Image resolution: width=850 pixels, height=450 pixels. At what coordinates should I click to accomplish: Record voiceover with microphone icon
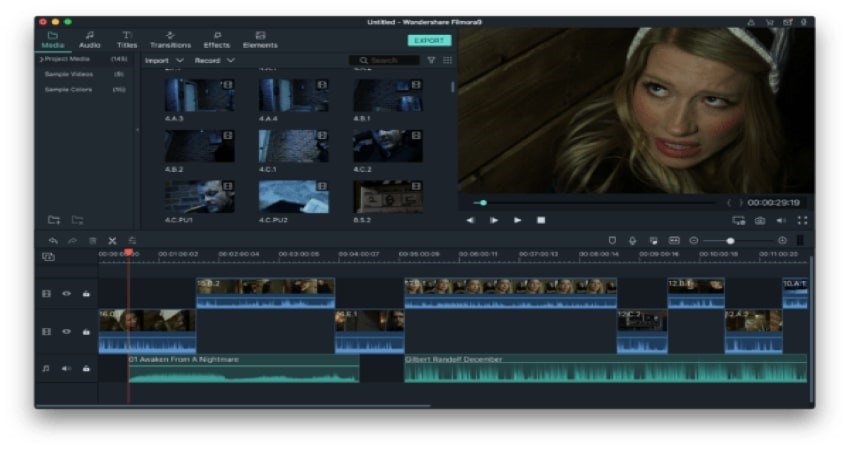(x=632, y=240)
